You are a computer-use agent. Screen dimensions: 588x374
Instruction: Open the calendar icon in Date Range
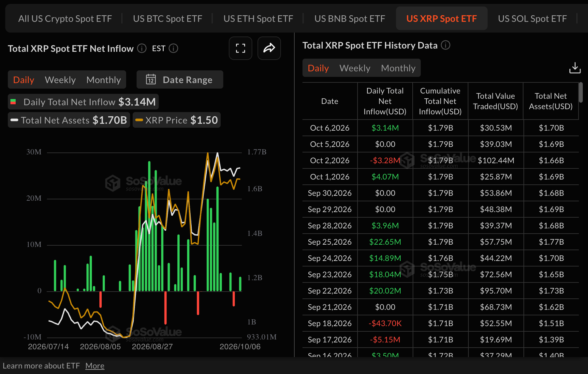point(151,79)
